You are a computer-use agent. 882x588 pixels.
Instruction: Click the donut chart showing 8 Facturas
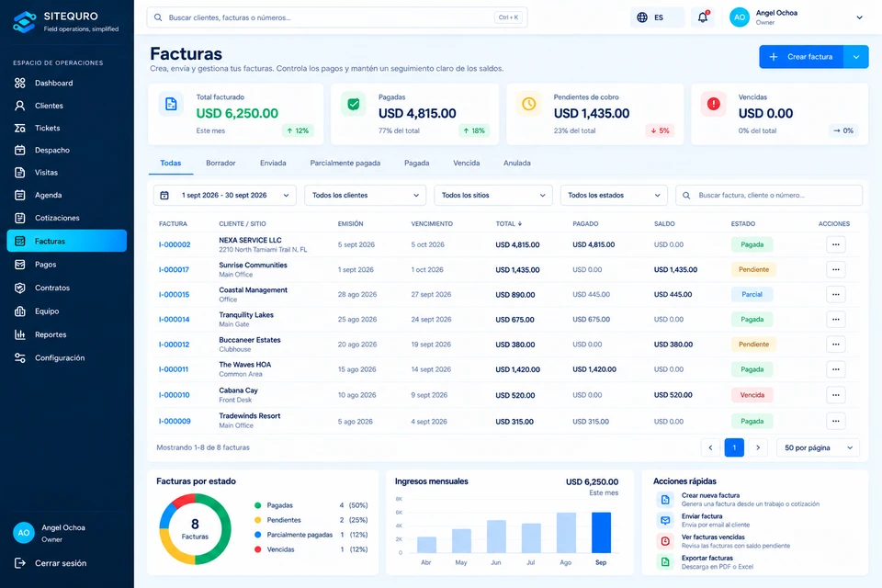(x=195, y=529)
